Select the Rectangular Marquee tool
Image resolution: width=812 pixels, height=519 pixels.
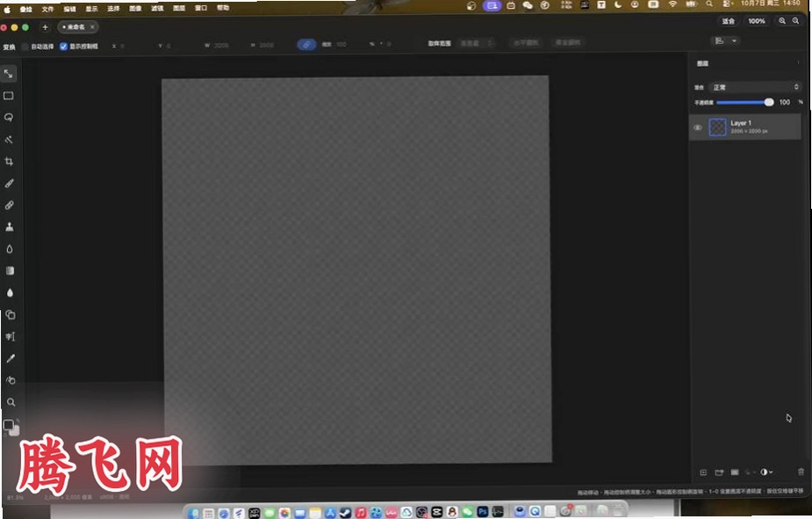(8, 96)
